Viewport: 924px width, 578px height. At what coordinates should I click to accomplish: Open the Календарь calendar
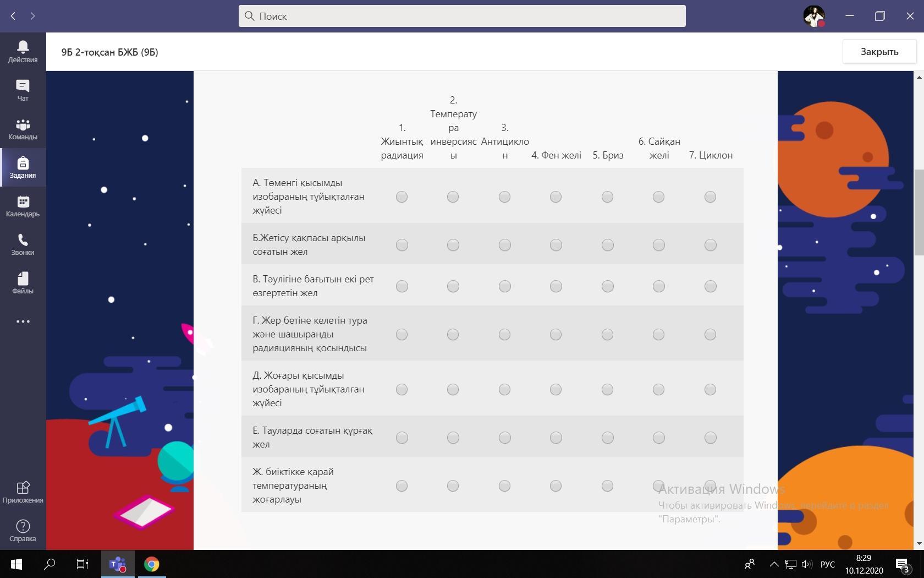click(23, 206)
